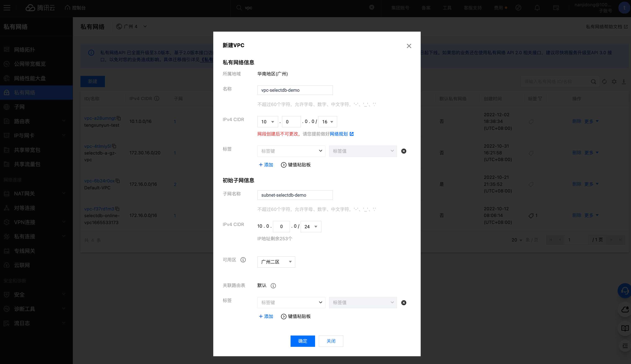Screen dimensions: 631x364
Task: Open the VPC mask 16 dropdown
Action: [x=327, y=121]
